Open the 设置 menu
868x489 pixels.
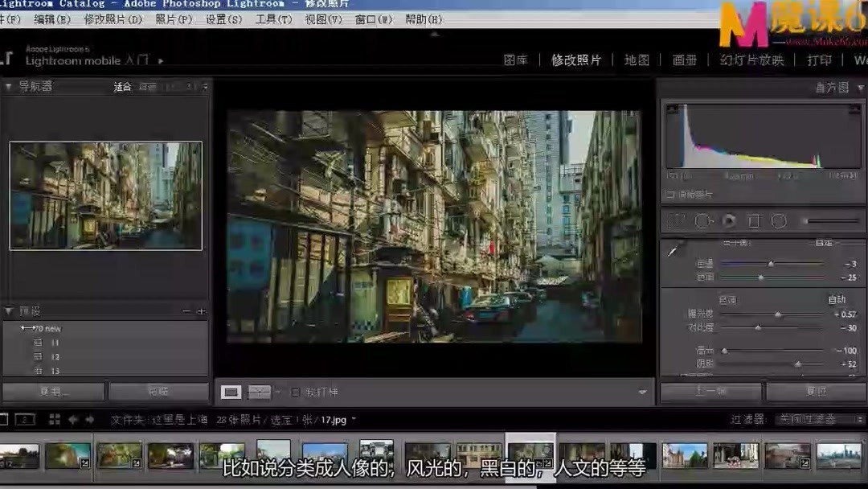click(x=222, y=18)
